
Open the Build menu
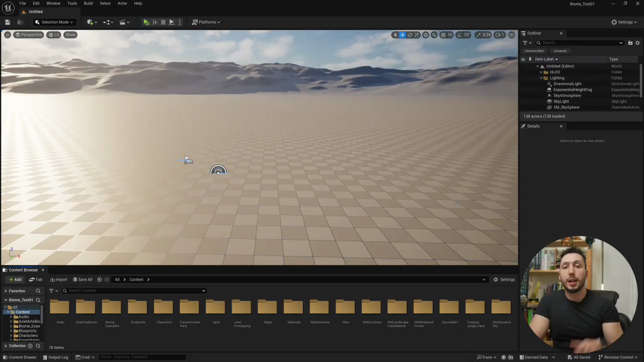tap(88, 4)
